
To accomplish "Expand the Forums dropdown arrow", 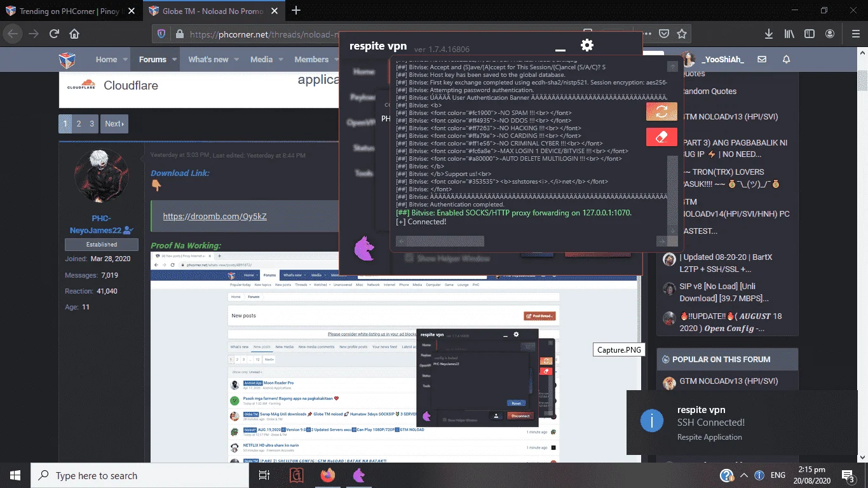I will click(x=175, y=60).
